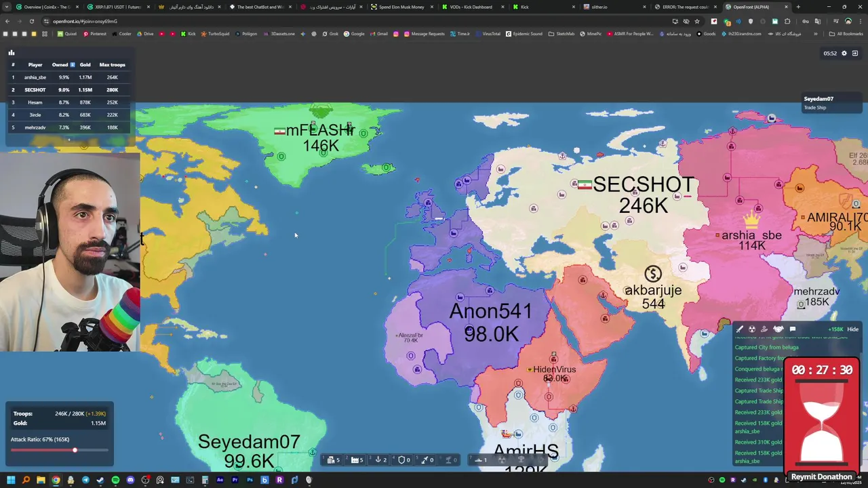Switch to Overview CoinEx browser tab
Viewport: 868px width, 488px height.
(x=46, y=7)
